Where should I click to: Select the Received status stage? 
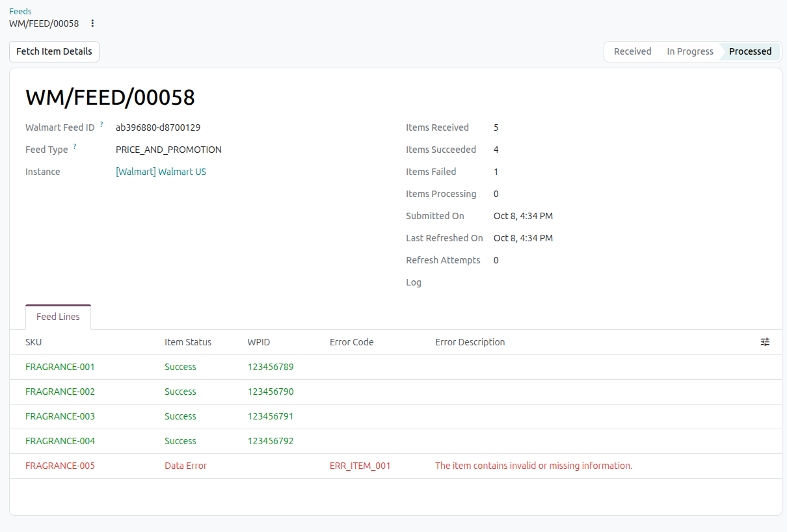(632, 51)
